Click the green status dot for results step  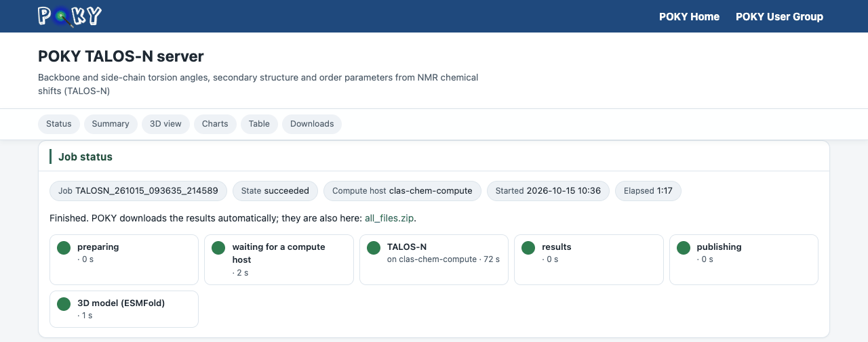pyautogui.click(x=528, y=248)
